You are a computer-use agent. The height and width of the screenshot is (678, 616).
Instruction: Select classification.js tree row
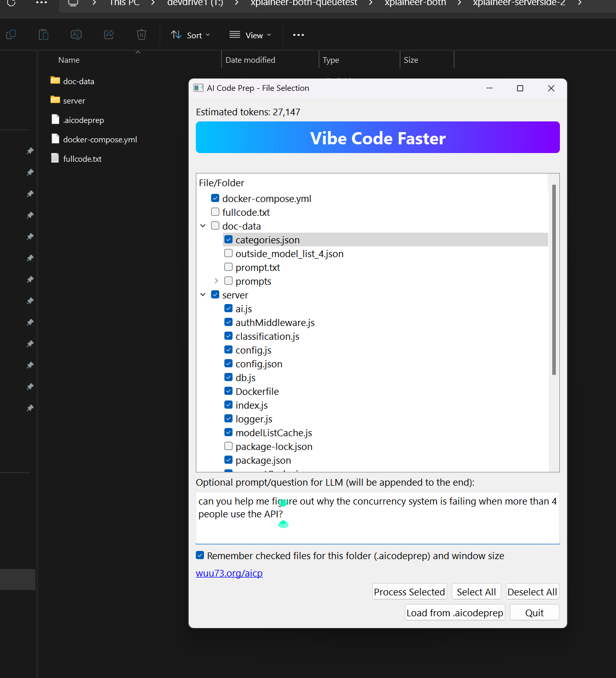pos(267,336)
